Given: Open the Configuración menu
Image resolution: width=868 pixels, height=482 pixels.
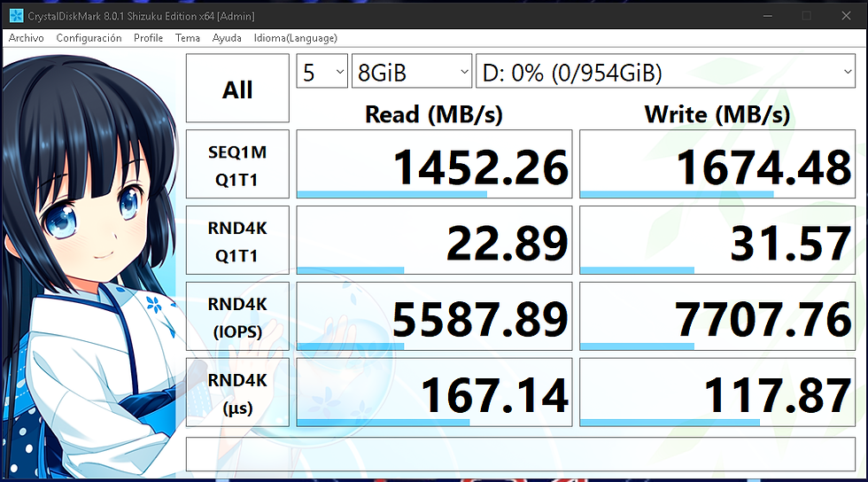Looking at the screenshot, I should 89,38.
